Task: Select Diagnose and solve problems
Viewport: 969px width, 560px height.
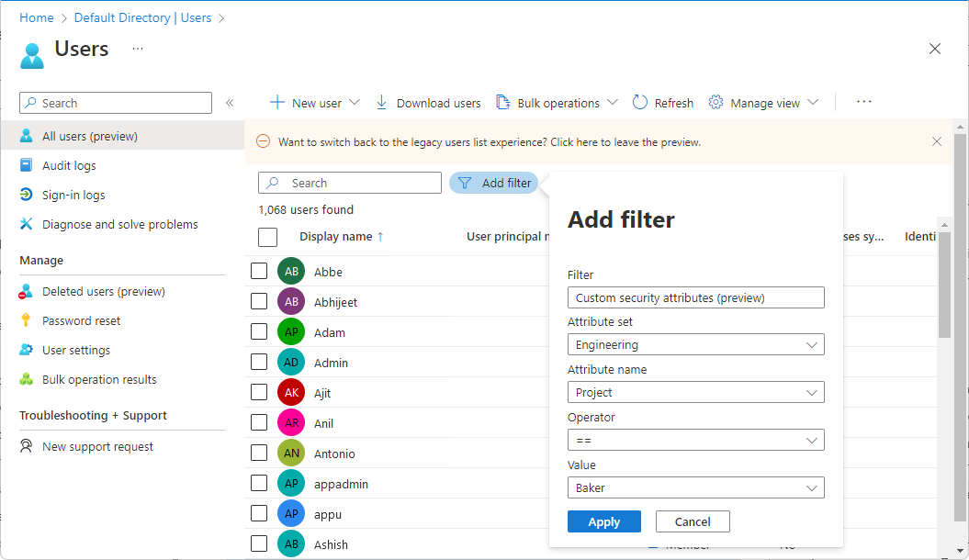Action: (x=122, y=224)
